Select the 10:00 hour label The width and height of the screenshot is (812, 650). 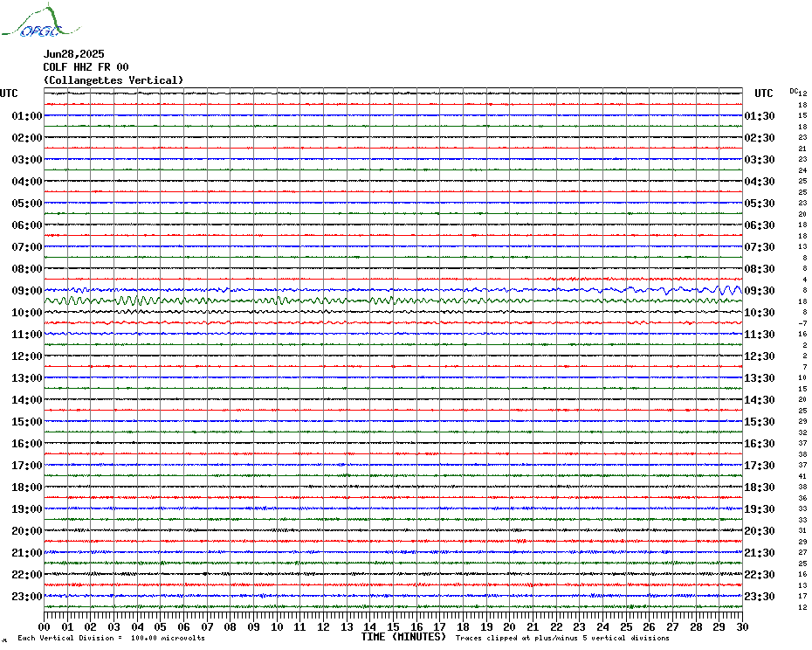pyautogui.click(x=27, y=313)
